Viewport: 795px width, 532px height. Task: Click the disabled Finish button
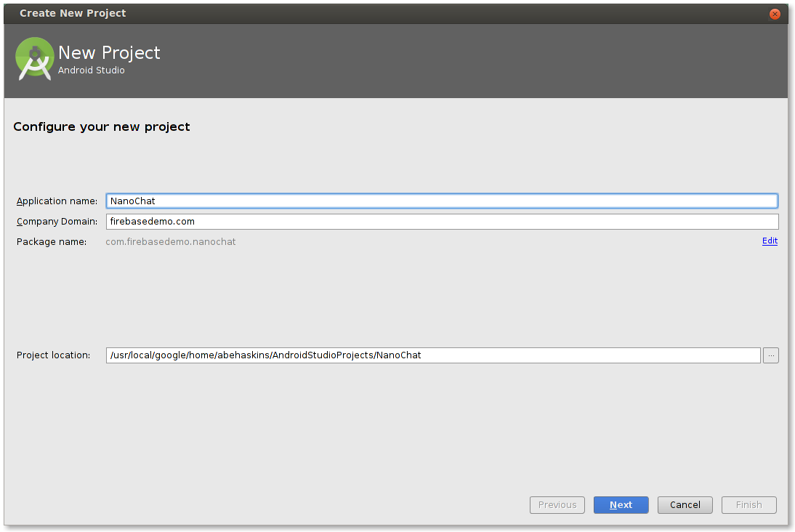[748, 504]
